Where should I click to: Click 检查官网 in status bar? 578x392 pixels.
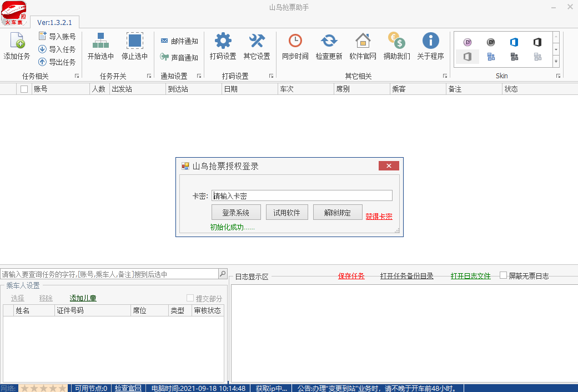pyautogui.click(x=128, y=388)
